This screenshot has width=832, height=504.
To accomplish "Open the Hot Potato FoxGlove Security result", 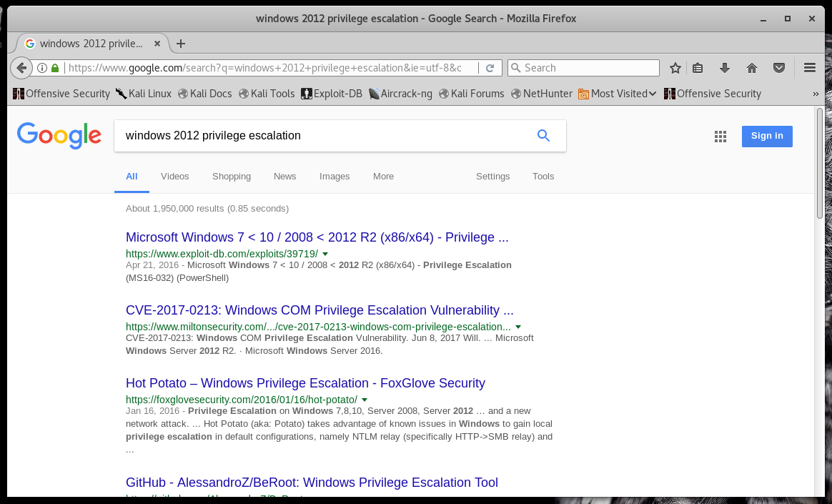I will tap(305, 383).
